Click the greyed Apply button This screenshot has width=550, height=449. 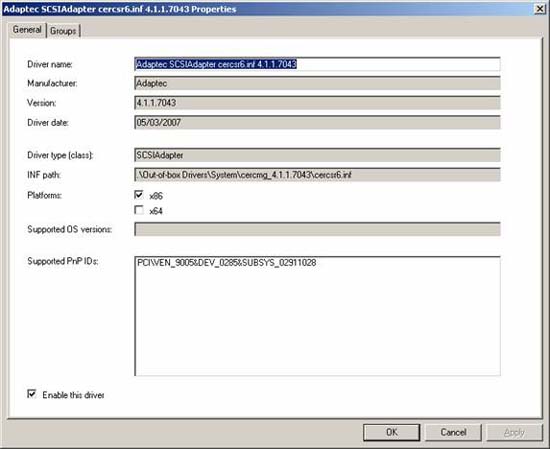coord(514,432)
